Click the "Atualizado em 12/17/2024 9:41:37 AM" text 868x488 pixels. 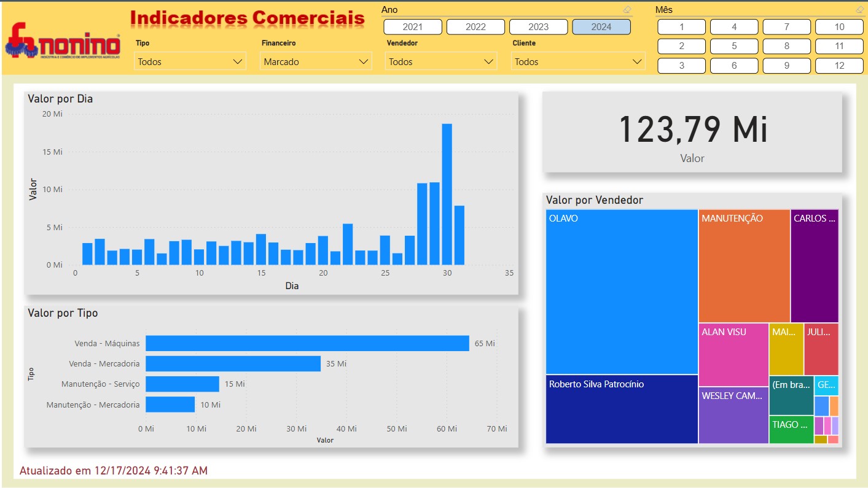(114, 471)
